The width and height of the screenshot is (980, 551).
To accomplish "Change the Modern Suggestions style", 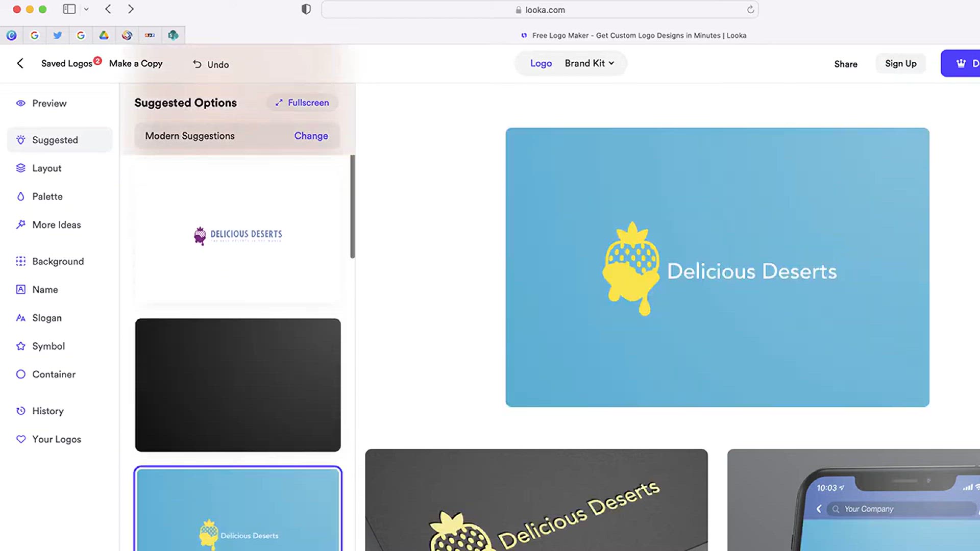I will (311, 136).
